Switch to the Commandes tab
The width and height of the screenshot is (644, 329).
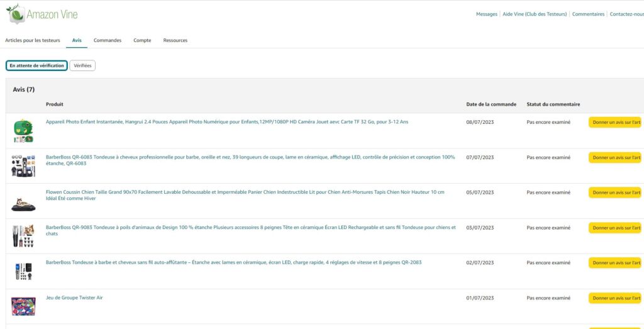point(108,40)
